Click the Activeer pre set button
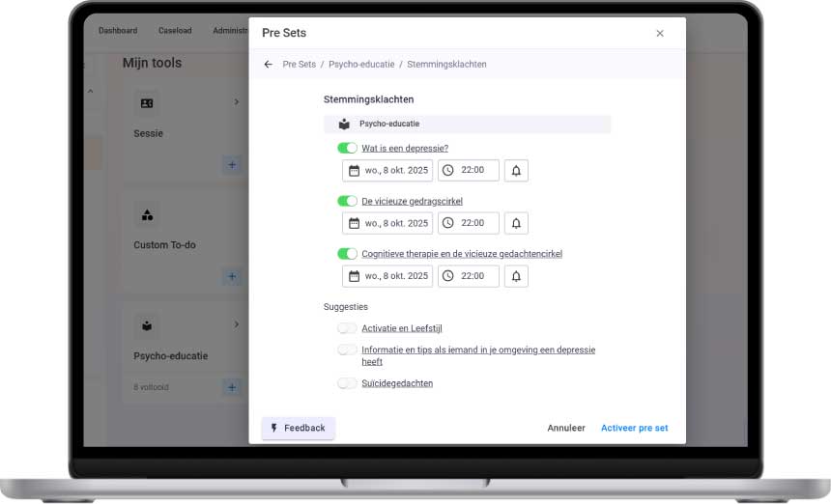Image resolution: width=831 pixels, height=504 pixels. tap(635, 428)
